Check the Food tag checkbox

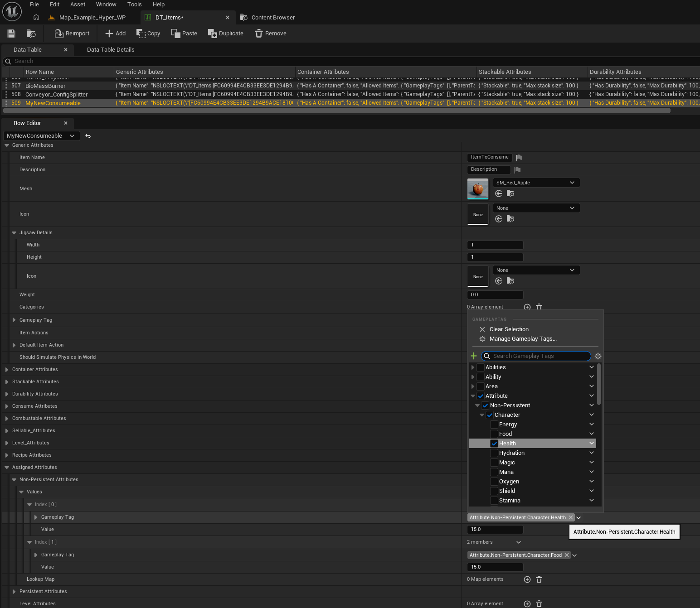click(494, 434)
